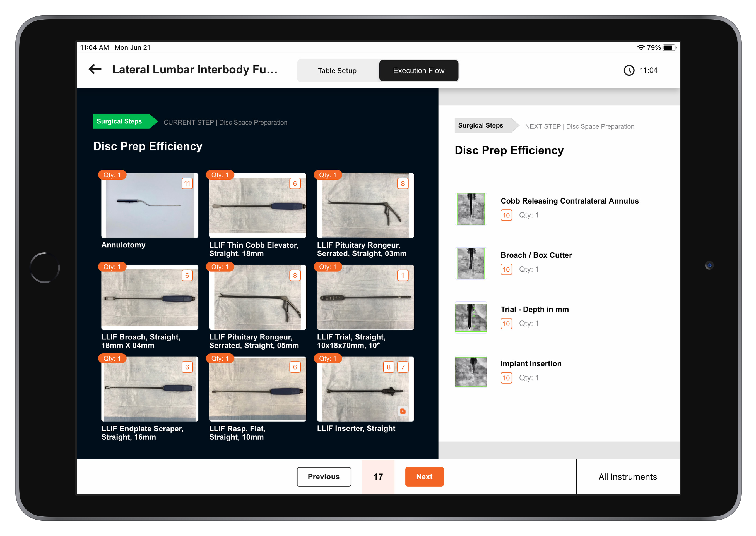
Task: Select the Execution Flow tab
Action: click(418, 71)
